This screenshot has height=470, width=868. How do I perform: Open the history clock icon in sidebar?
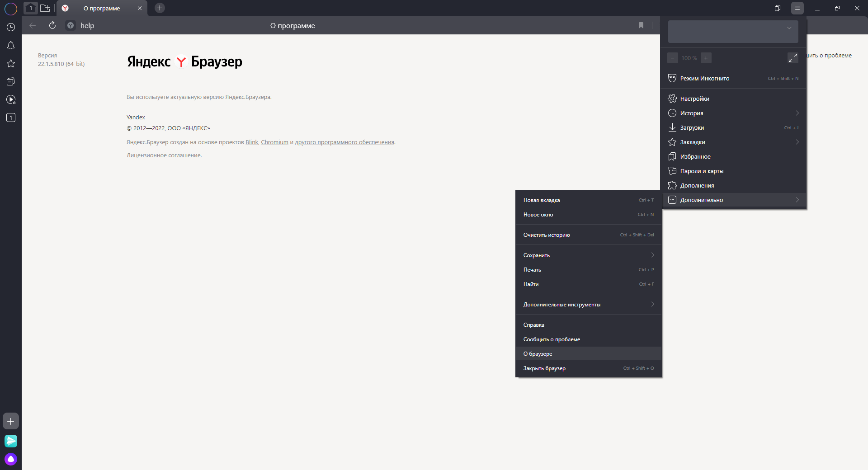pos(11,27)
